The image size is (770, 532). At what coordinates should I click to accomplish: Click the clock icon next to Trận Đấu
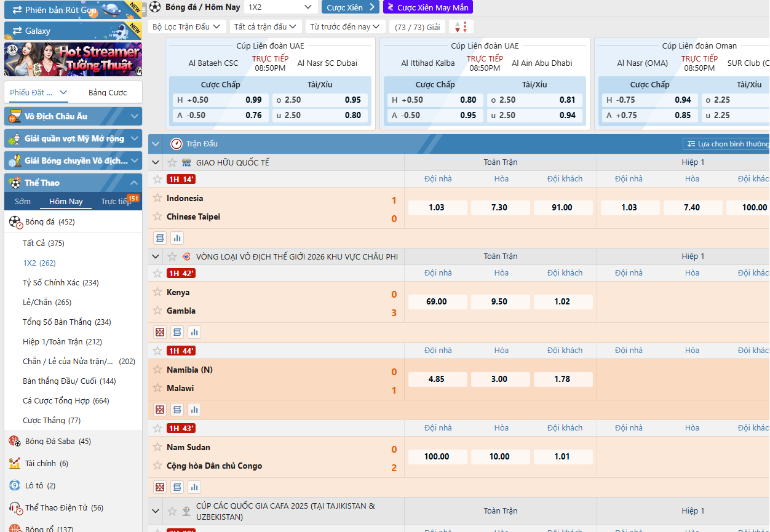(177, 144)
